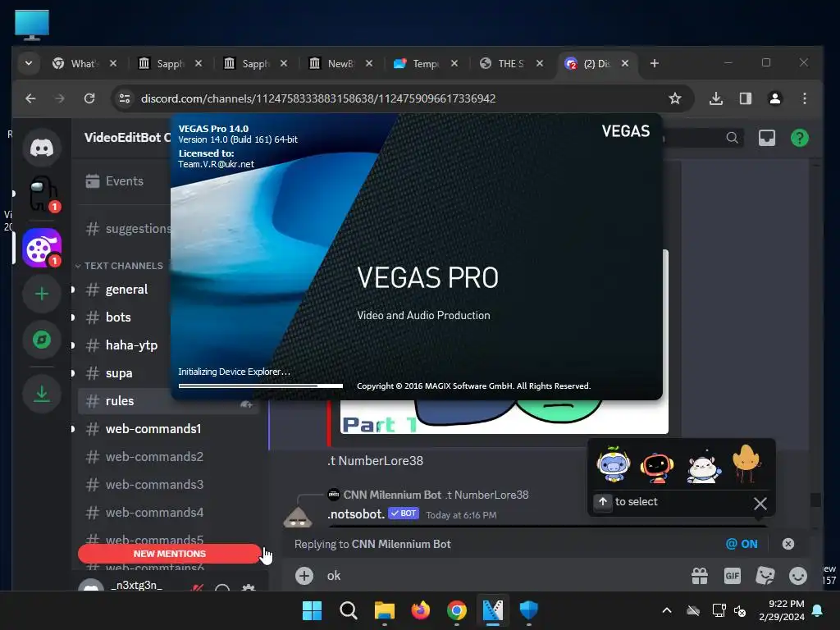Click the discord.com address bar URL
The width and height of the screenshot is (840, 630).
point(318,98)
